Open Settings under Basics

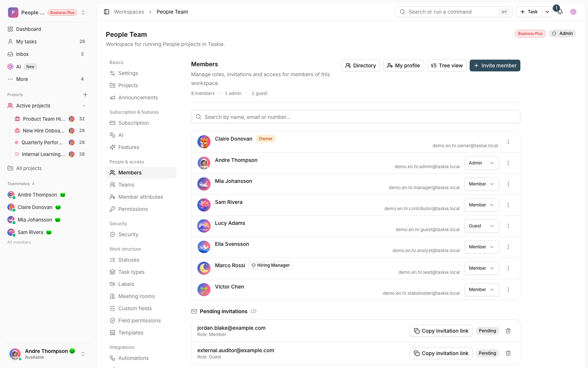(141, 73)
